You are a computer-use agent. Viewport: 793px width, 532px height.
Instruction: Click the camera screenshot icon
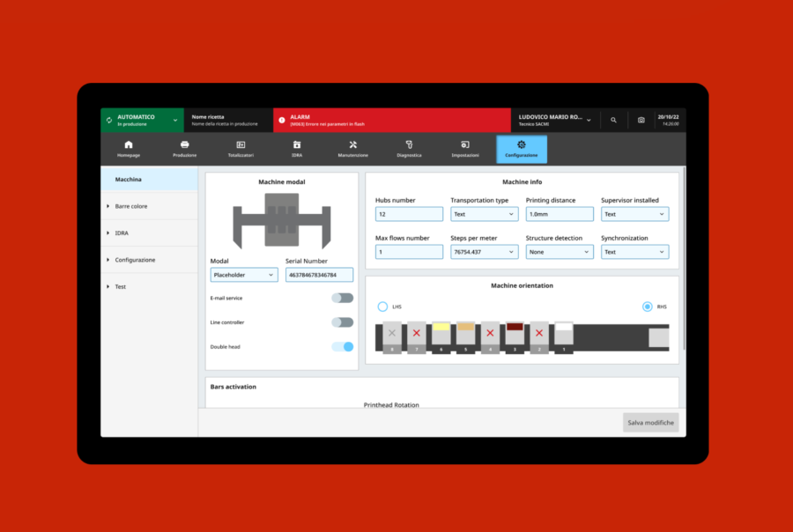pyautogui.click(x=641, y=120)
